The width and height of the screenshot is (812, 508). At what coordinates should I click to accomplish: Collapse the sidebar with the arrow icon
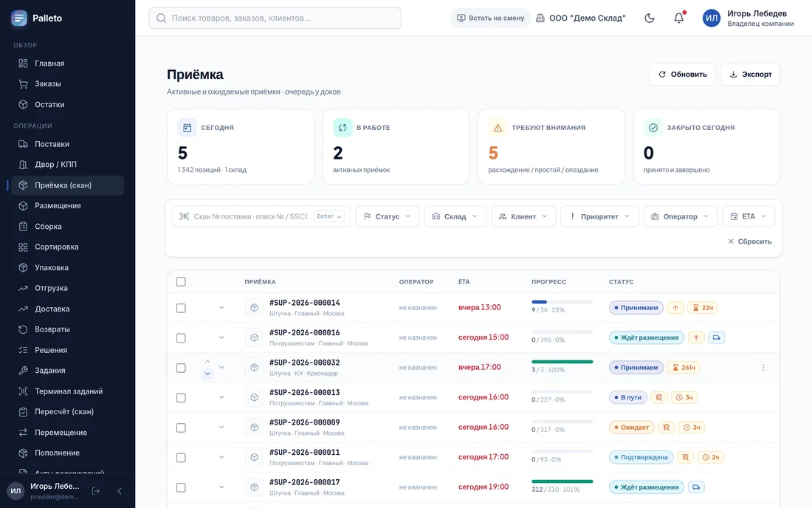point(120,491)
